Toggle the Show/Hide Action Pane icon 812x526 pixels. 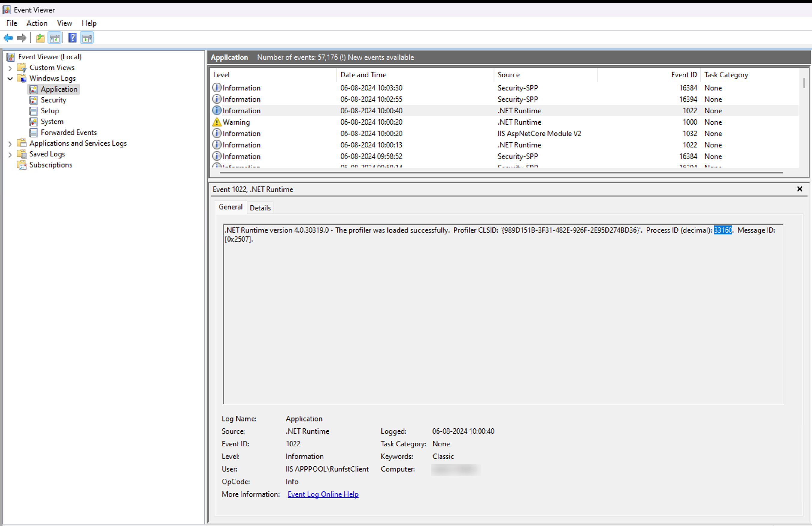click(x=87, y=38)
